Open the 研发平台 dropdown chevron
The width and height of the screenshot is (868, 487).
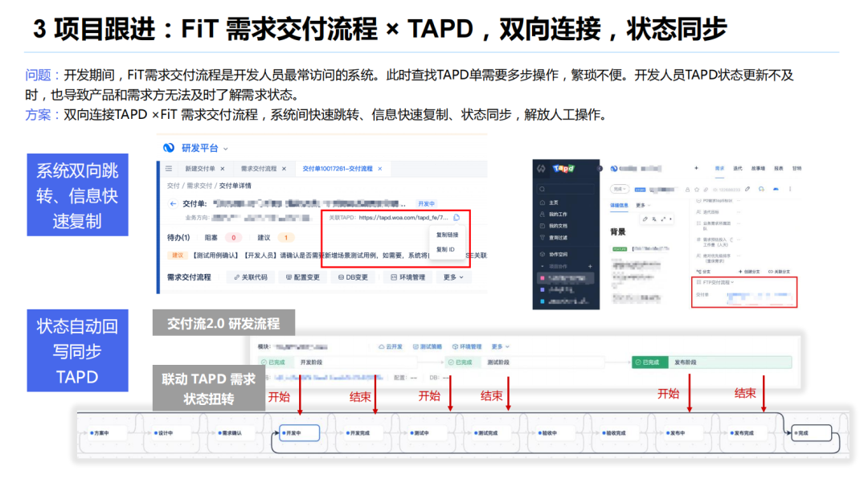pyautogui.click(x=226, y=149)
